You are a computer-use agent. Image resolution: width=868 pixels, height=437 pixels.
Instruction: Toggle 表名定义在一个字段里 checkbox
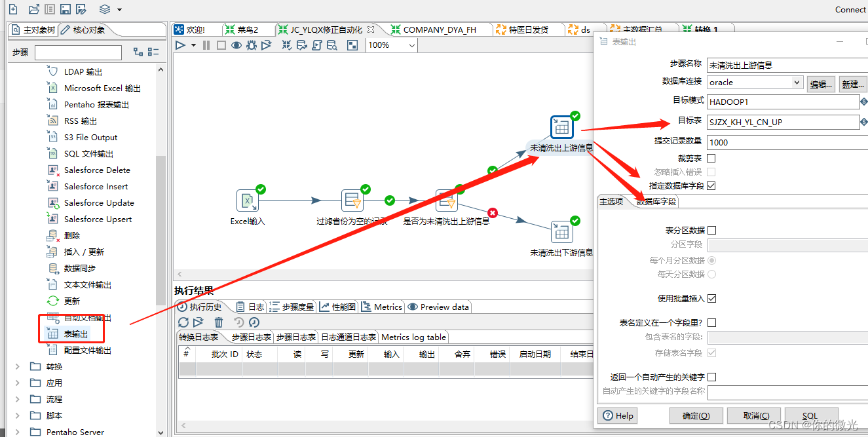tap(712, 323)
